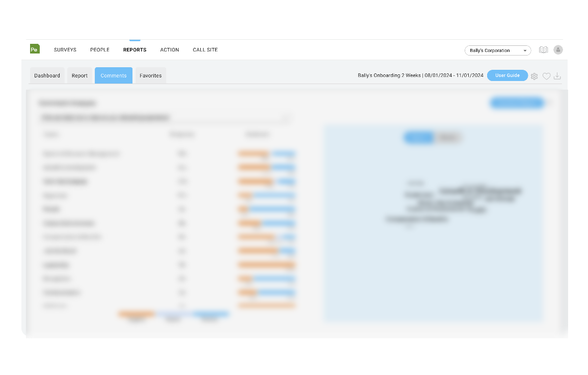Select the Comments tab

coord(113,75)
